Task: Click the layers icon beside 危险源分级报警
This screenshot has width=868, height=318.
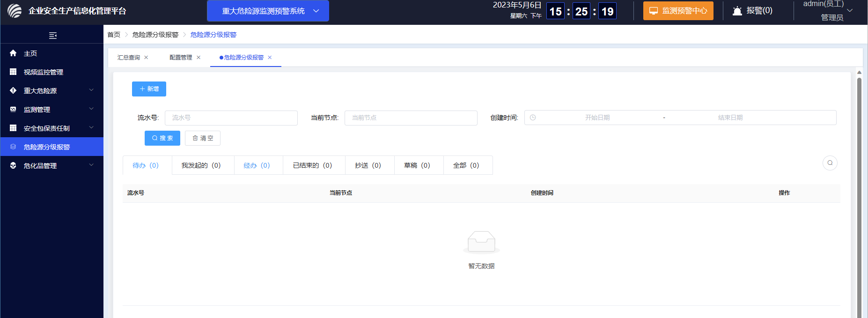Action: [13, 147]
